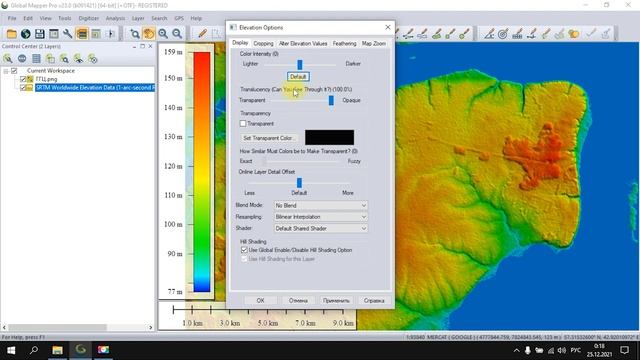Click the Online Layer Detail Offset slider

tap(299, 182)
